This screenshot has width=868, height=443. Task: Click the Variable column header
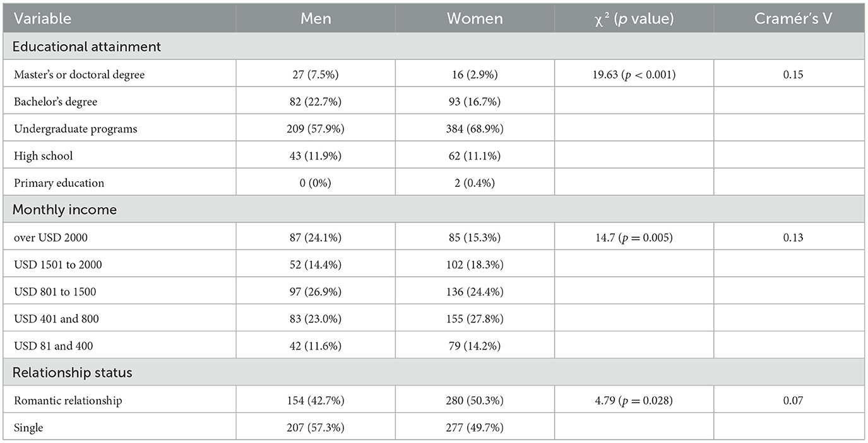point(43,18)
